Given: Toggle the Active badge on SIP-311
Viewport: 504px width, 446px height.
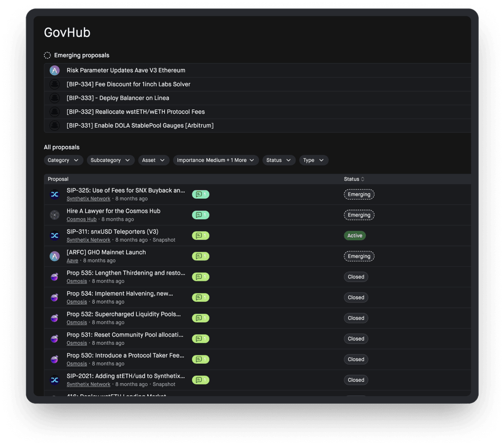Looking at the screenshot, I should coord(355,235).
